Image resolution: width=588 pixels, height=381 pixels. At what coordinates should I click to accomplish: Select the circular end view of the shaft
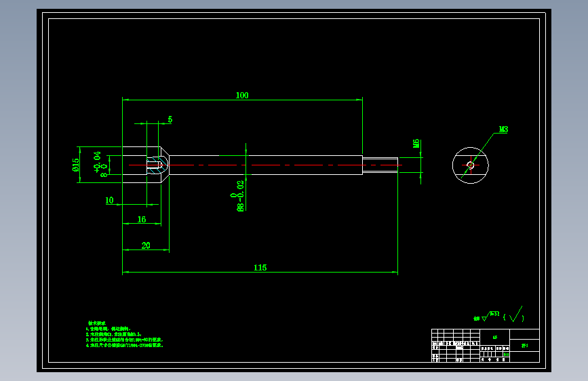pos(470,165)
